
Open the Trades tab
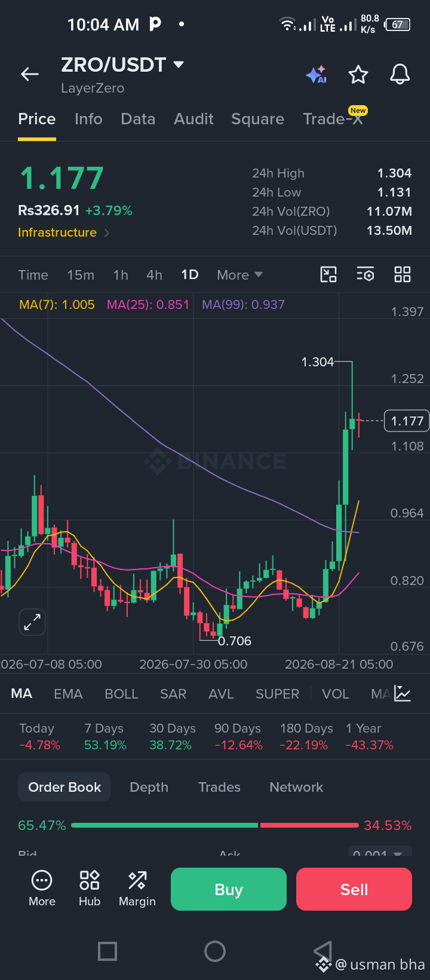pos(219,787)
